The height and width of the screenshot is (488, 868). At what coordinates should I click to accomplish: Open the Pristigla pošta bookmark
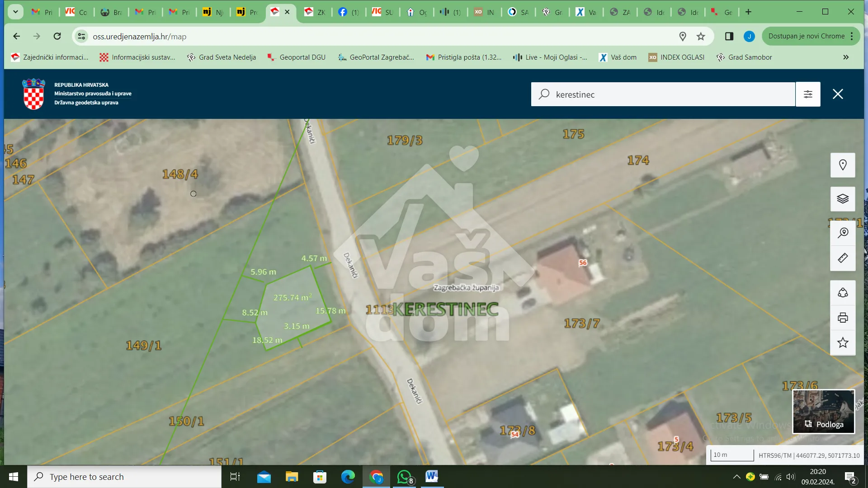(464, 57)
